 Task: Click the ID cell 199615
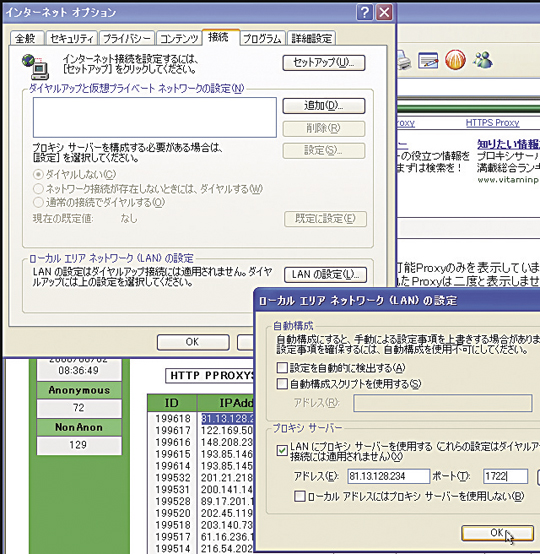(x=173, y=454)
